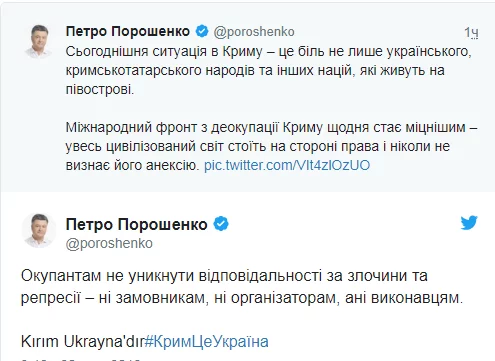Click the @poroshenko handle in the top tweet
The width and height of the screenshot is (495, 361).
pyautogui.click(x=254, y=32)
